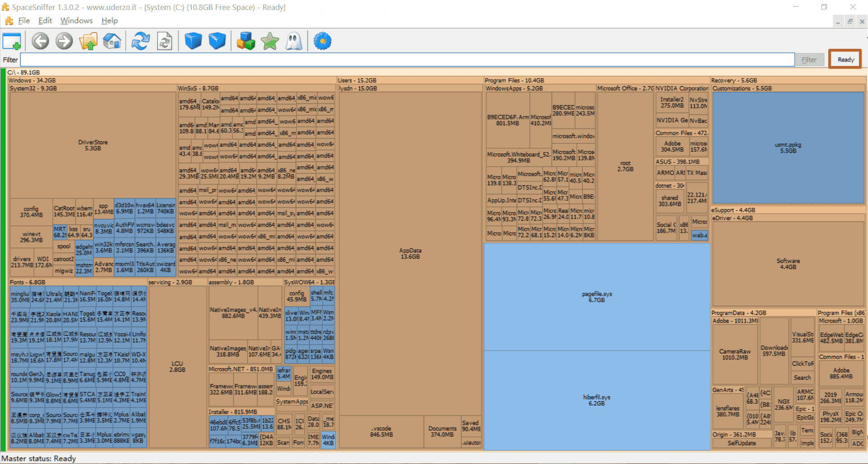Viewport: 868px width, 464px height.
Task: Open the File menu
Action: [24, 21]
